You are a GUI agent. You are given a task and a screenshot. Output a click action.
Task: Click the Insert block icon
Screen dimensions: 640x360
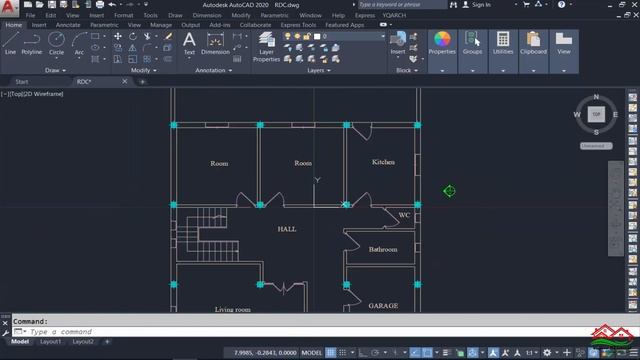[x=398, y=43]
